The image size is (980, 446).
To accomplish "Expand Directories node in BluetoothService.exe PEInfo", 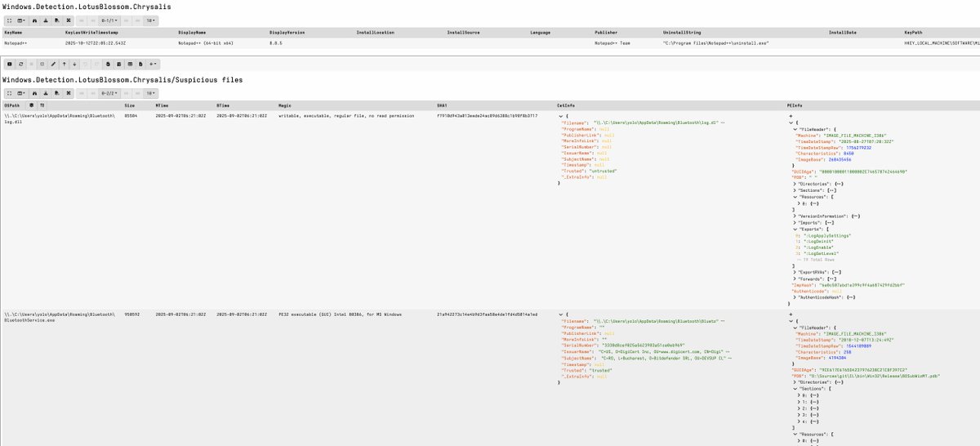I will (x=795, y=381).
